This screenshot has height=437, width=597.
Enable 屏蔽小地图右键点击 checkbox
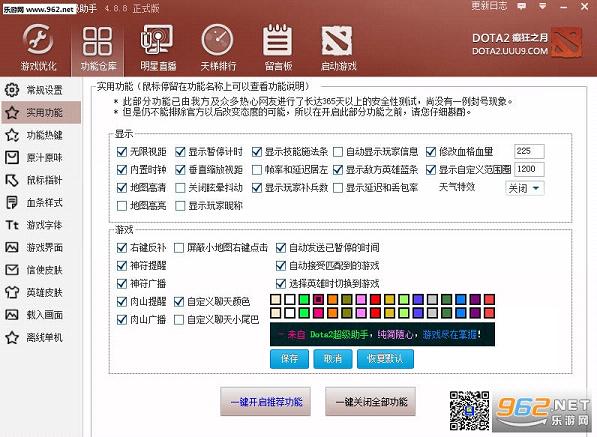(179, 248)
